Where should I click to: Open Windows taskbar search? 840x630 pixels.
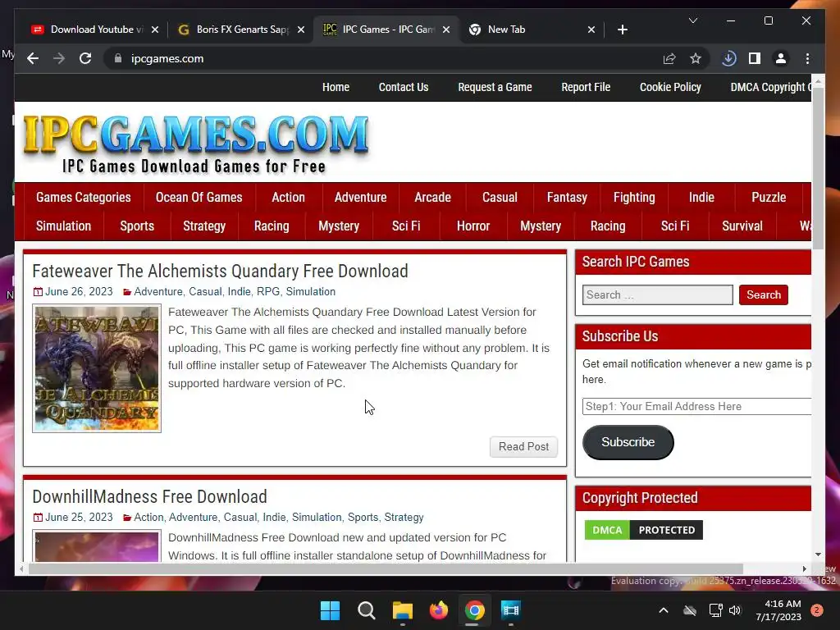[367, 610]
